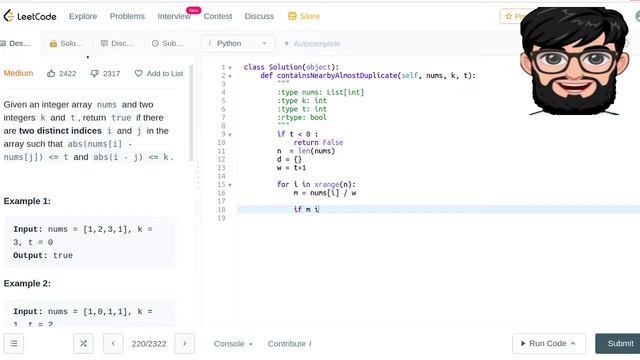Click the thumbs up like icon
This screenshot has width=640, height=360.
pos(51,73)
